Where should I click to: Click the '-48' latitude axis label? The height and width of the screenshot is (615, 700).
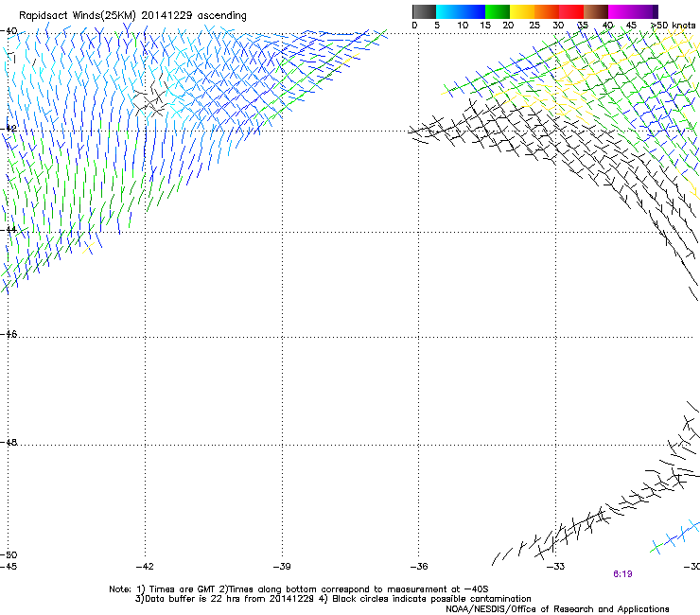9,442
